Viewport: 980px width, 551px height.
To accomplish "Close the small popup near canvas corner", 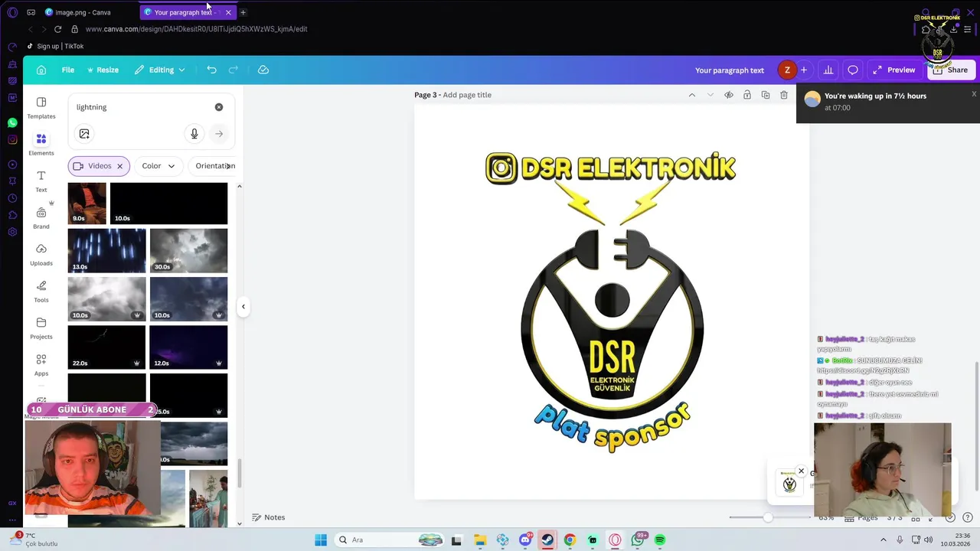I will [802, 471].
